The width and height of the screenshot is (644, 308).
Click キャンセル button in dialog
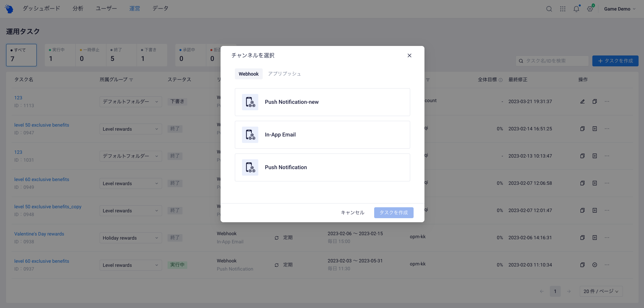(x=352, y=213)
